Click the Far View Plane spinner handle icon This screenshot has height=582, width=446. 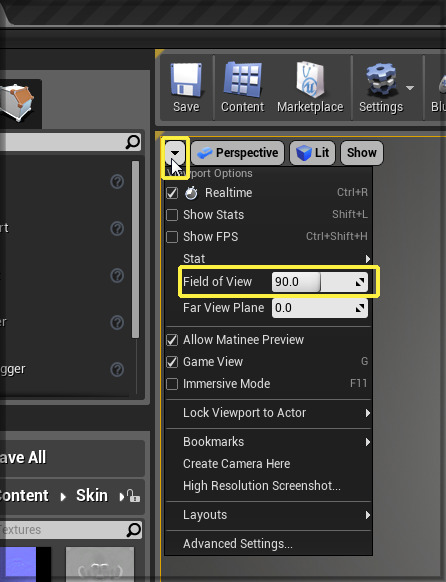(x=360, y=308)
